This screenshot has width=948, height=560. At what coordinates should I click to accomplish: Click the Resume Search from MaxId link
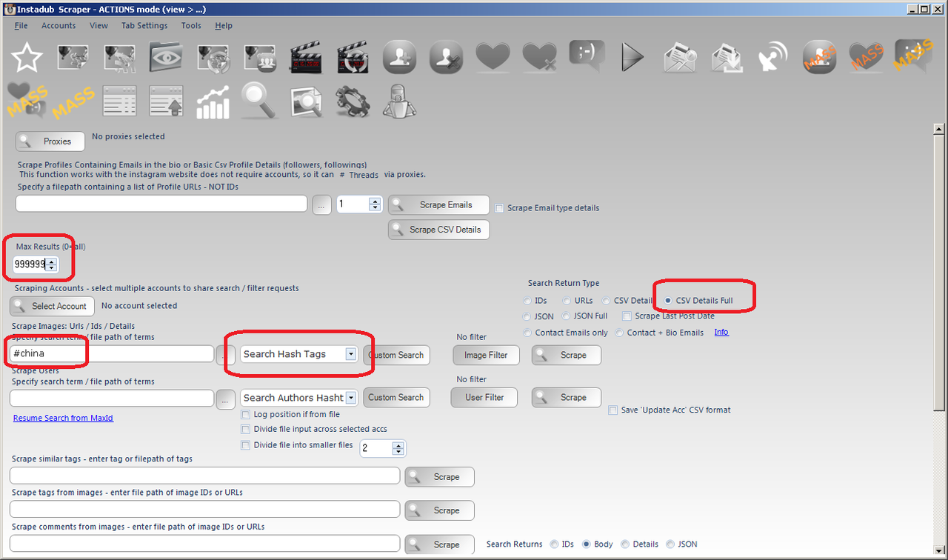[x=63, y=418]
